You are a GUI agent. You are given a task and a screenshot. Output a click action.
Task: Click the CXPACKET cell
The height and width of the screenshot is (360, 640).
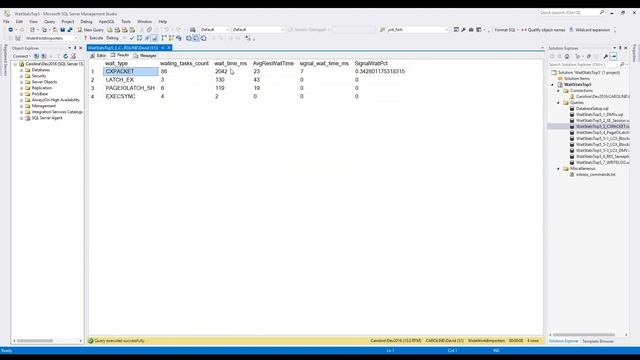click(131, 71)
